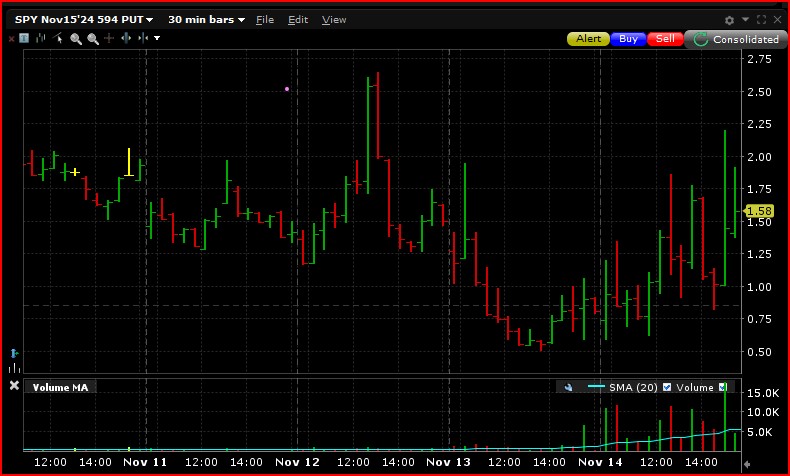Click the blue Buy button

tap(628, 39)
